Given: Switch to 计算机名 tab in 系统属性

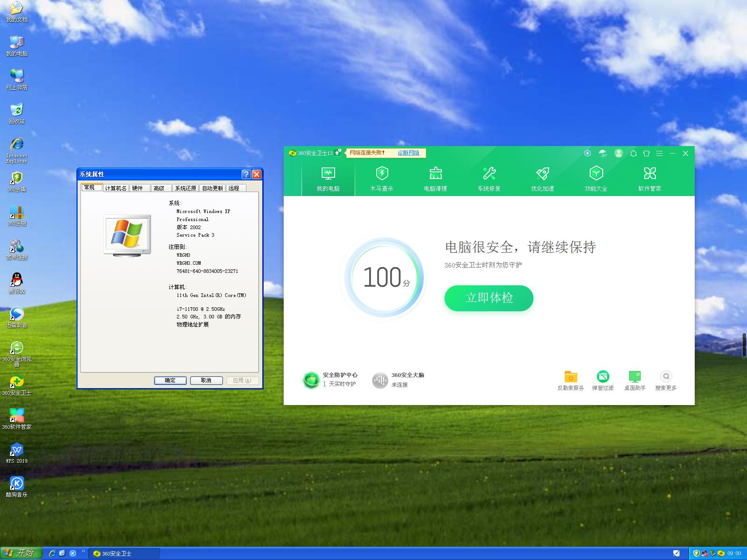Looking at the screenshot, I should pos(116,188).
